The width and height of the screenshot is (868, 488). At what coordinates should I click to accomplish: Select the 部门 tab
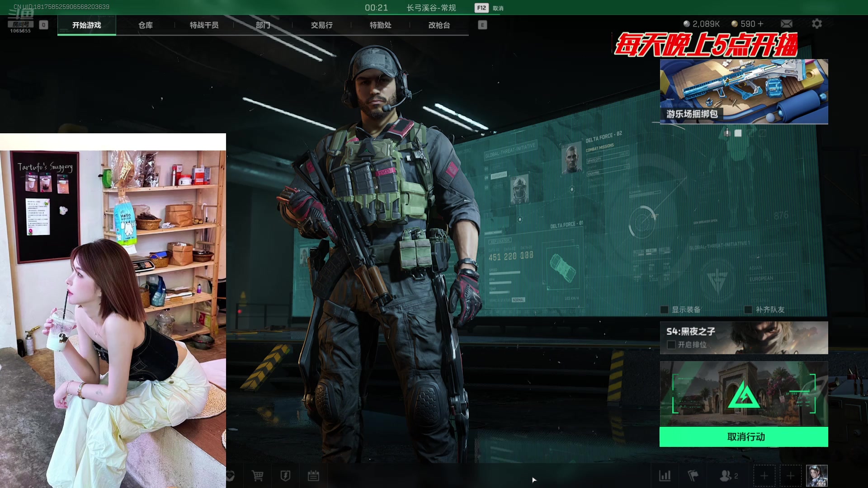coord(263,25)
